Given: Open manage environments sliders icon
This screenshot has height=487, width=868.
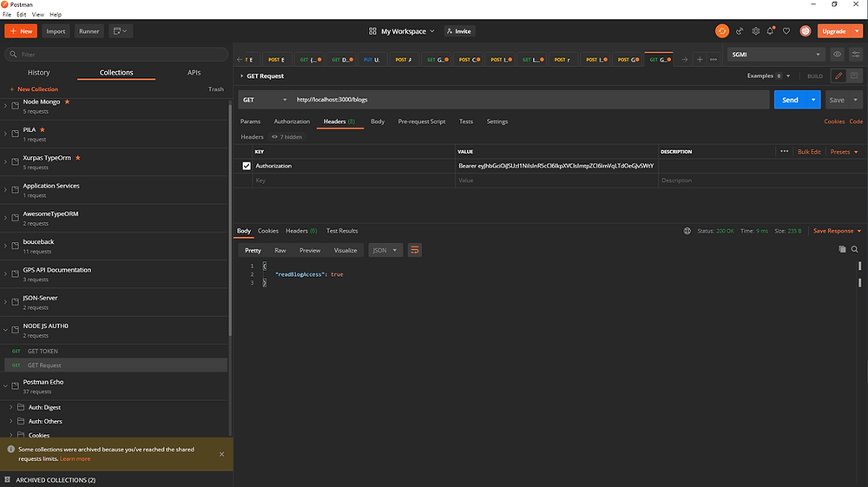Looking at the screenshot, I should point(856,54).
